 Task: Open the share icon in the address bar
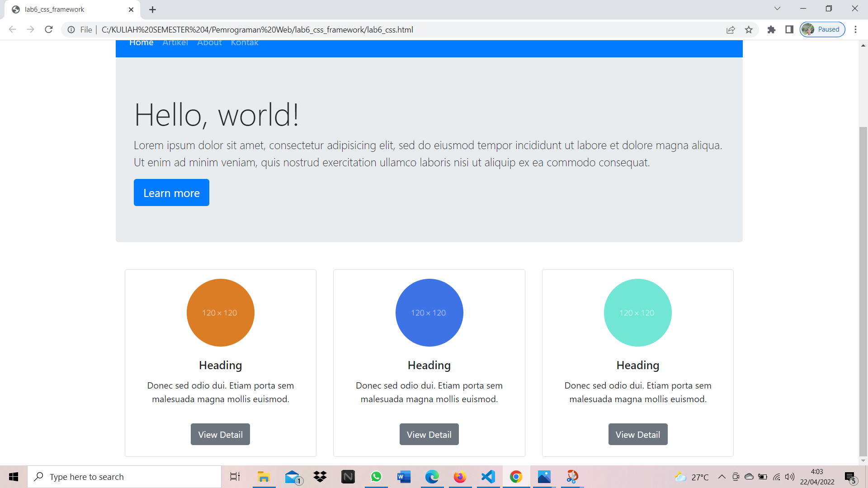tap(731, 30)
